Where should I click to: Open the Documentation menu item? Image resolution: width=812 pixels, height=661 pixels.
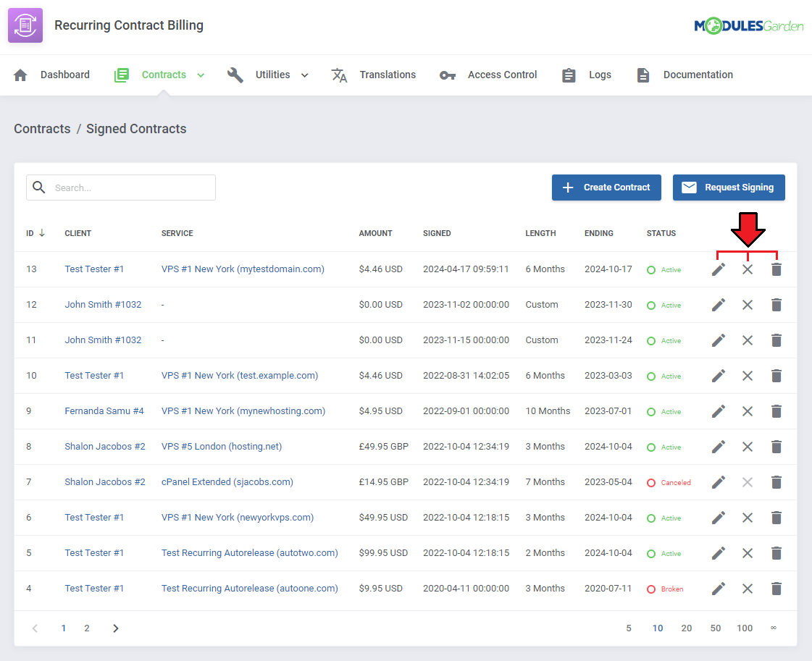(685, 75)
